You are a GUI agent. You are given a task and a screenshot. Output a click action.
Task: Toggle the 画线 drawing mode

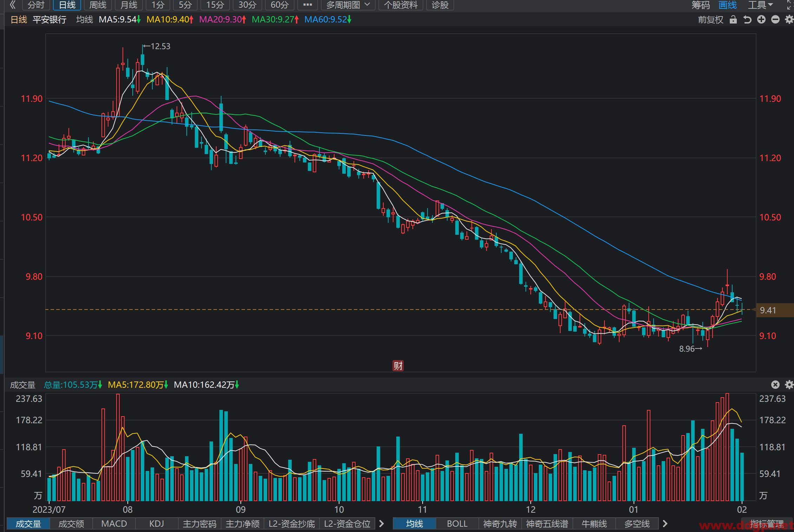pyautogui.click(x=728, y=5)
